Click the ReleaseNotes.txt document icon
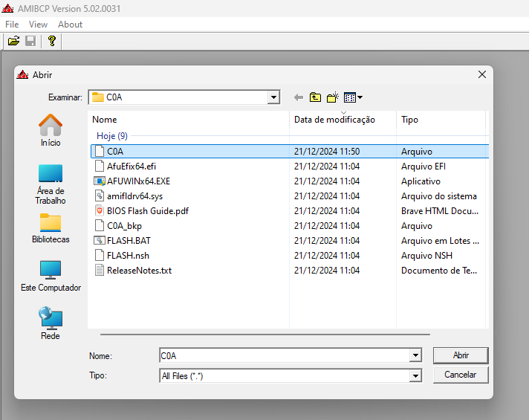This screenshot has width=529, height=420. (100, 270)
